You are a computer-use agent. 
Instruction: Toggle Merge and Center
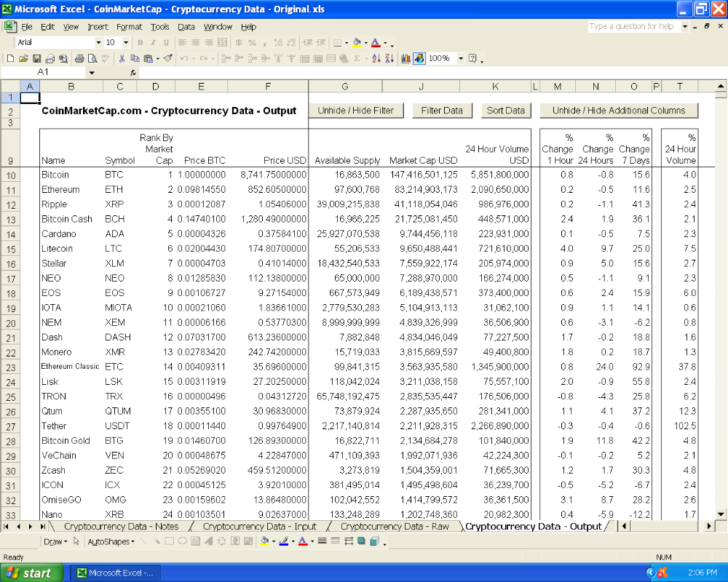222,43
